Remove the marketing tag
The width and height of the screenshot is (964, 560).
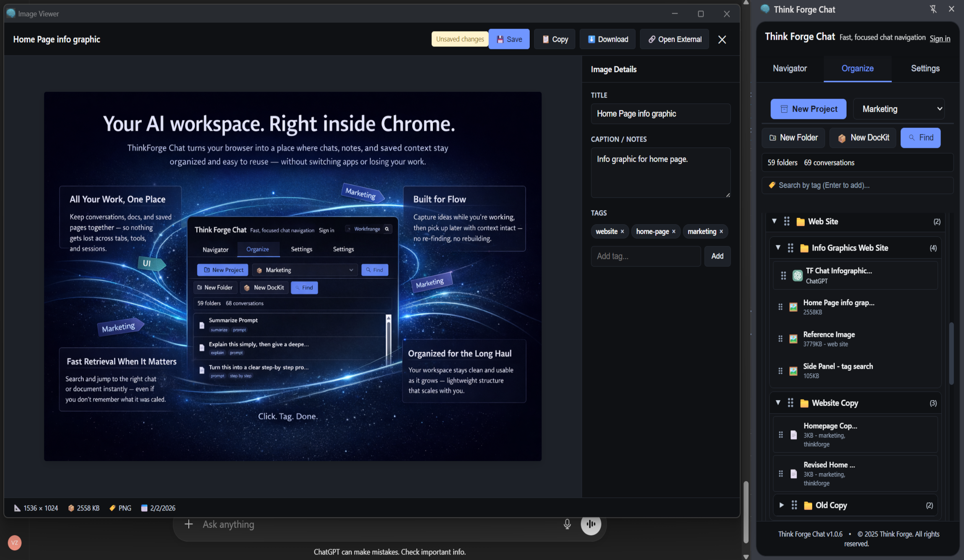[721, 231]
